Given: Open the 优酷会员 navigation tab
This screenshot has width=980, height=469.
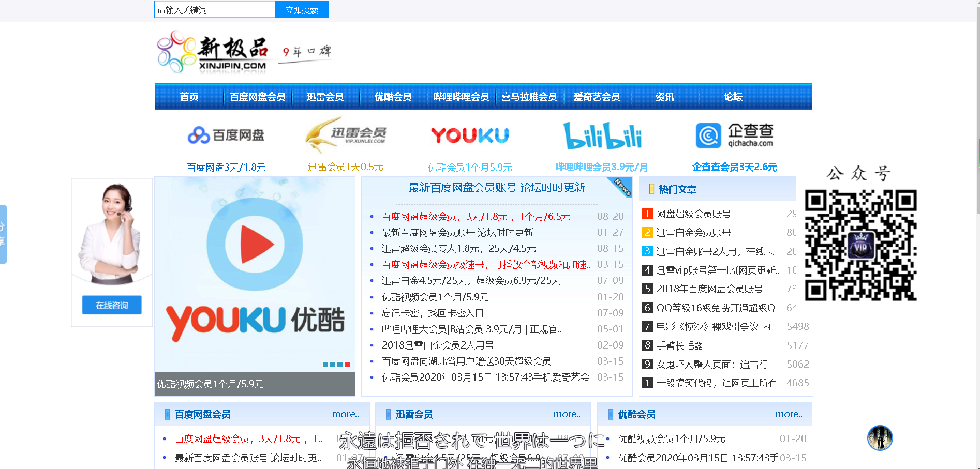Looking at the screenshot, I should coord(393,97).
